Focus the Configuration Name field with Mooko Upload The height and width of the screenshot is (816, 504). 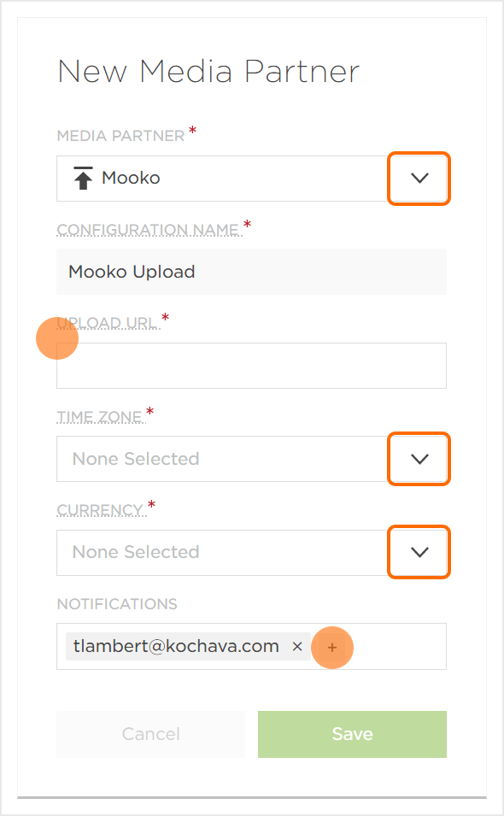coord(251,272)
